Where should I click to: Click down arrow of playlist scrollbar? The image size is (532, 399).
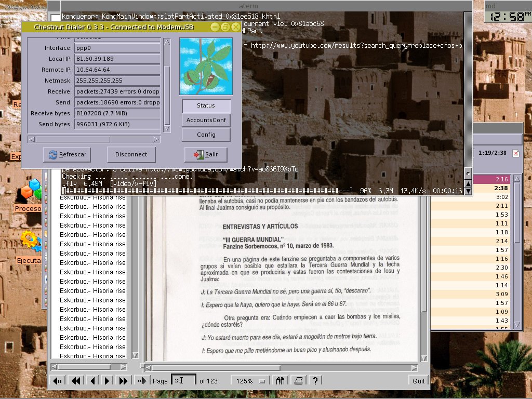[517, 324]
